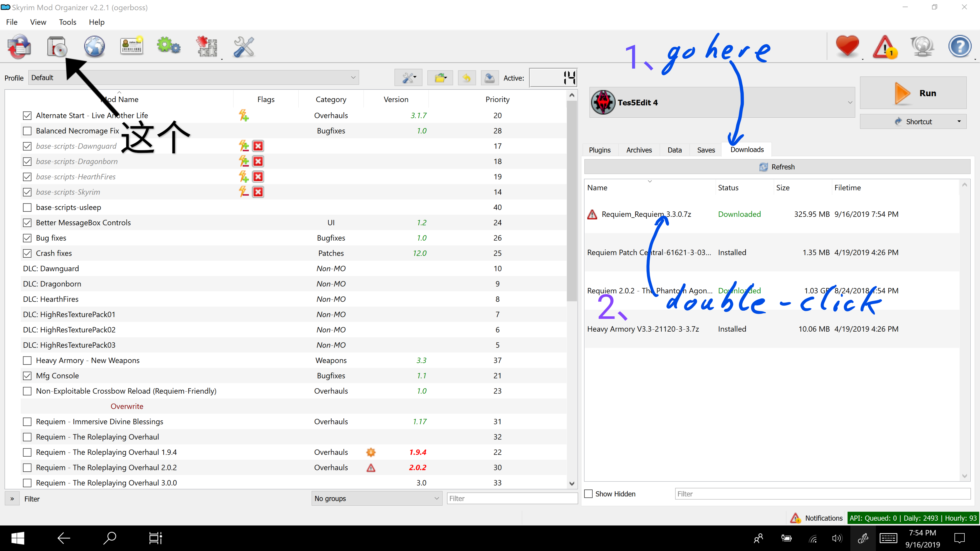
Task: Open the File menu
Action: point(12,22)
